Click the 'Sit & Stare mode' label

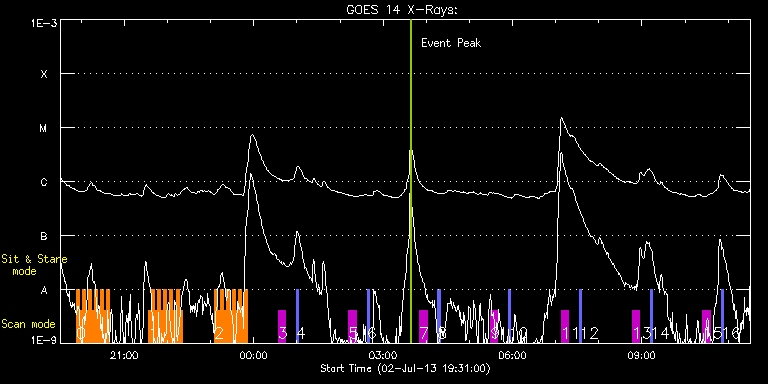(x=34, y=264)
